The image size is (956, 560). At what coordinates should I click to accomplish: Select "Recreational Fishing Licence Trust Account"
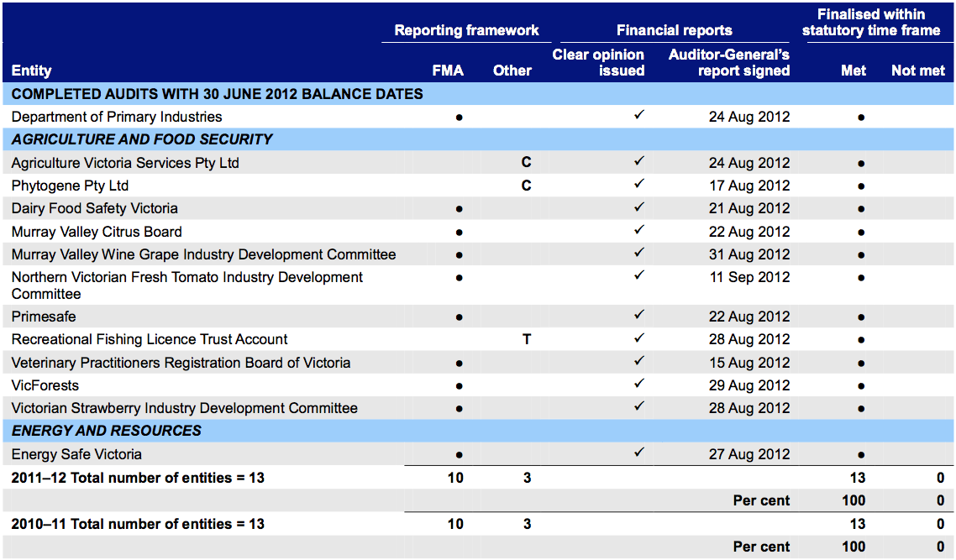pyautogui.click(x=150, y=339)
